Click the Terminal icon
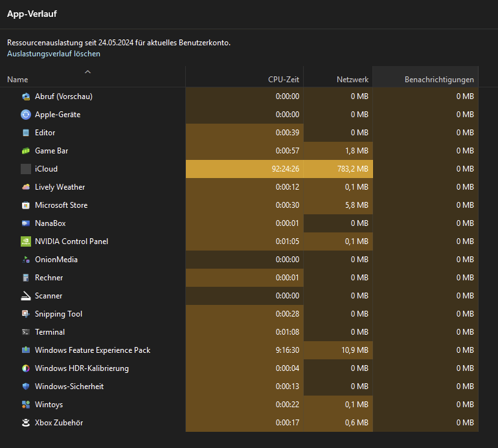 (26, 332)
